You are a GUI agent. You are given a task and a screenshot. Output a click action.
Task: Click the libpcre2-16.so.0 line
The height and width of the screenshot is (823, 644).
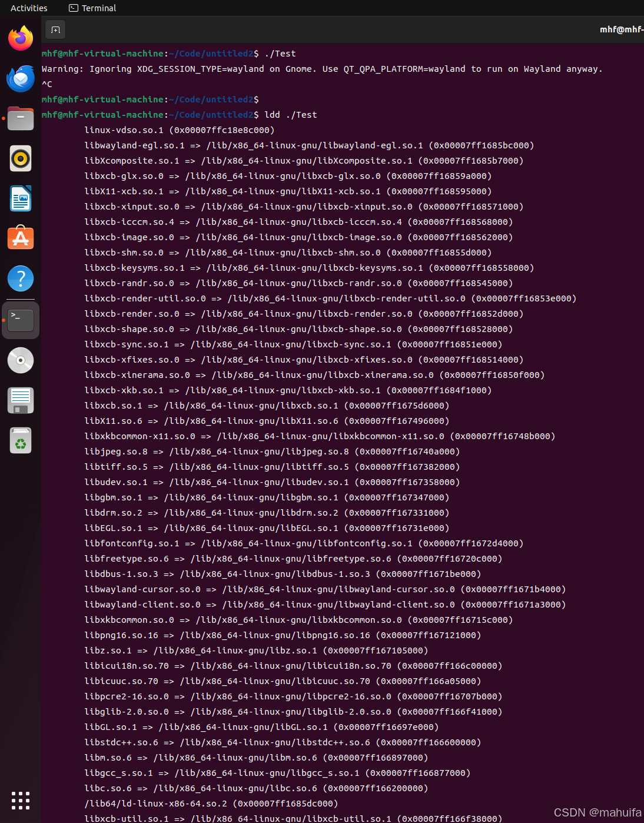pyautogui.click(x=293, y=696)
